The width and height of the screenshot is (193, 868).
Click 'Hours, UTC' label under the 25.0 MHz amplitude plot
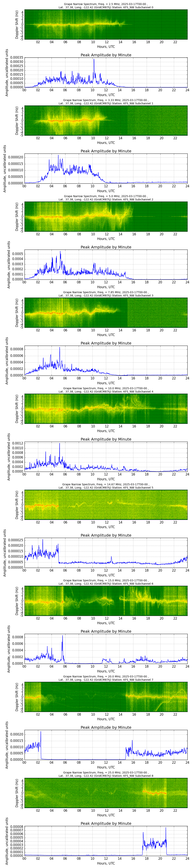[x=106, y=863]
